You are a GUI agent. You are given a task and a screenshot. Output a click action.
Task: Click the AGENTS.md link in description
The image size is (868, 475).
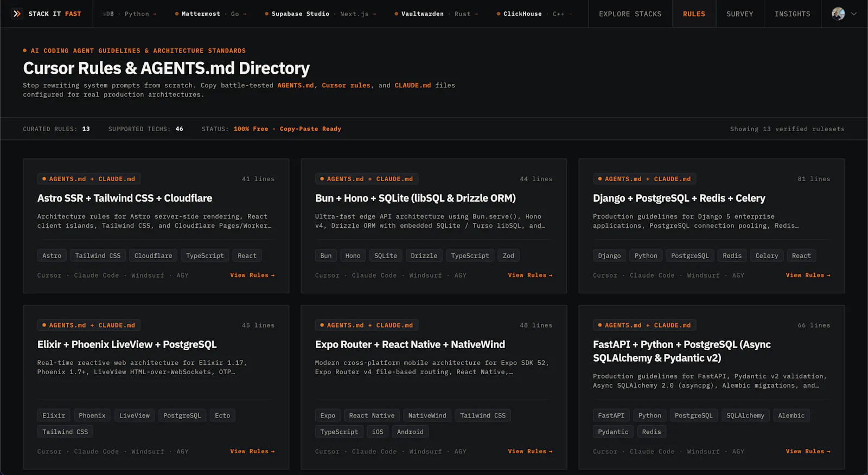pos(296,85)
